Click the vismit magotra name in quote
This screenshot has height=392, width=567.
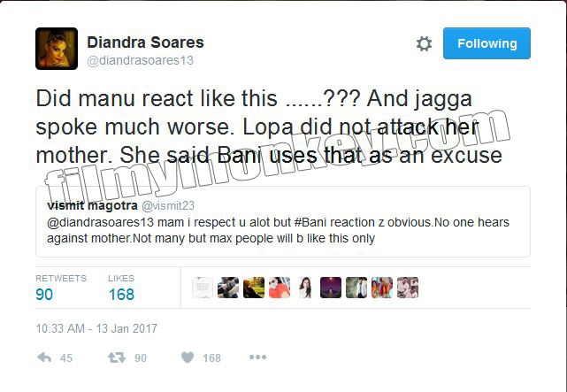click(92, 205)
